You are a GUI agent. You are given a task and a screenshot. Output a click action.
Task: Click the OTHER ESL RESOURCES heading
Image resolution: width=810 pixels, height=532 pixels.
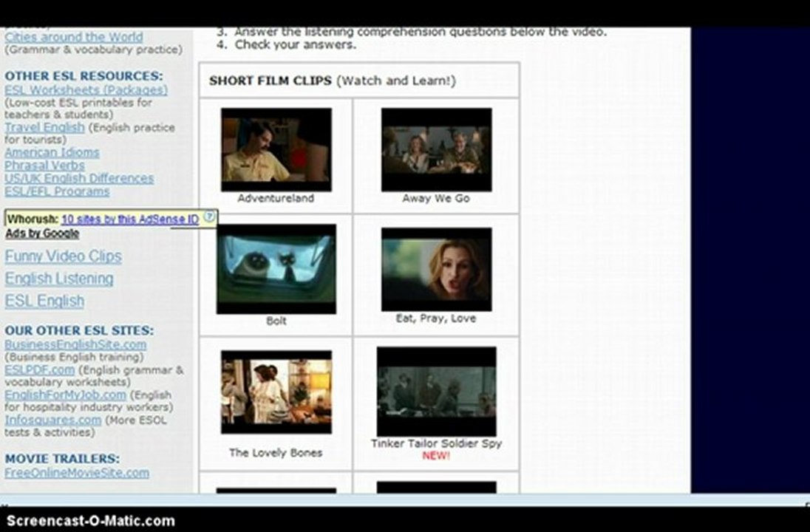coord(84,76)
